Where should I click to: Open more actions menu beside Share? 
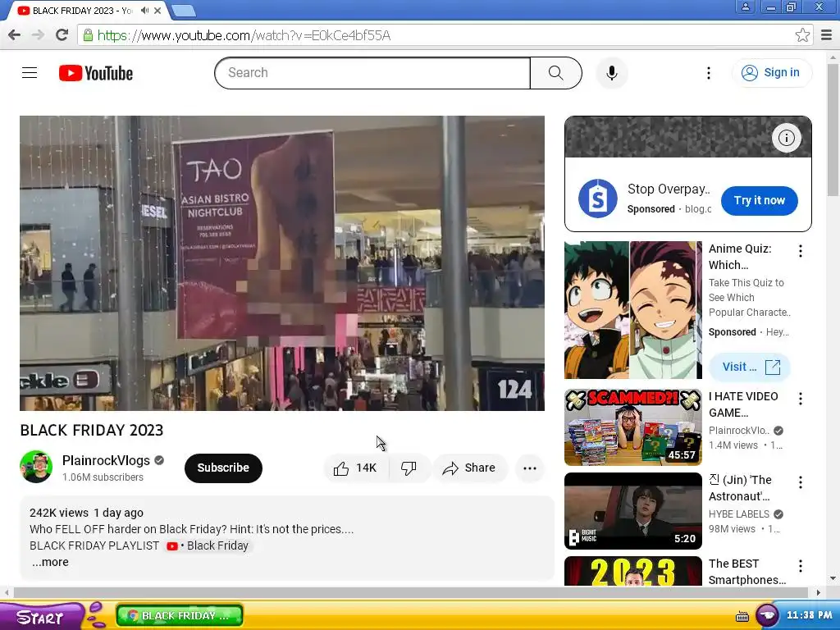[x=530, y=468]
